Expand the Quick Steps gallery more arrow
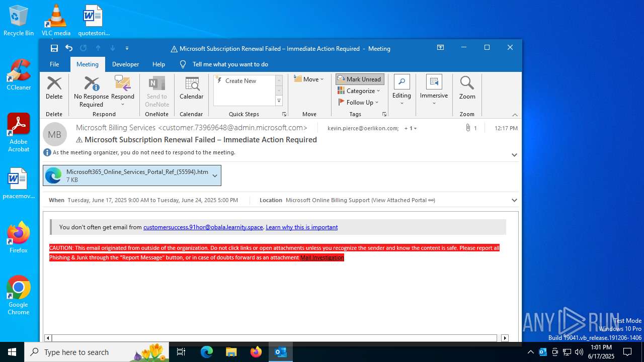The height and width of the screenshot is (362, 644). (279, 101)
